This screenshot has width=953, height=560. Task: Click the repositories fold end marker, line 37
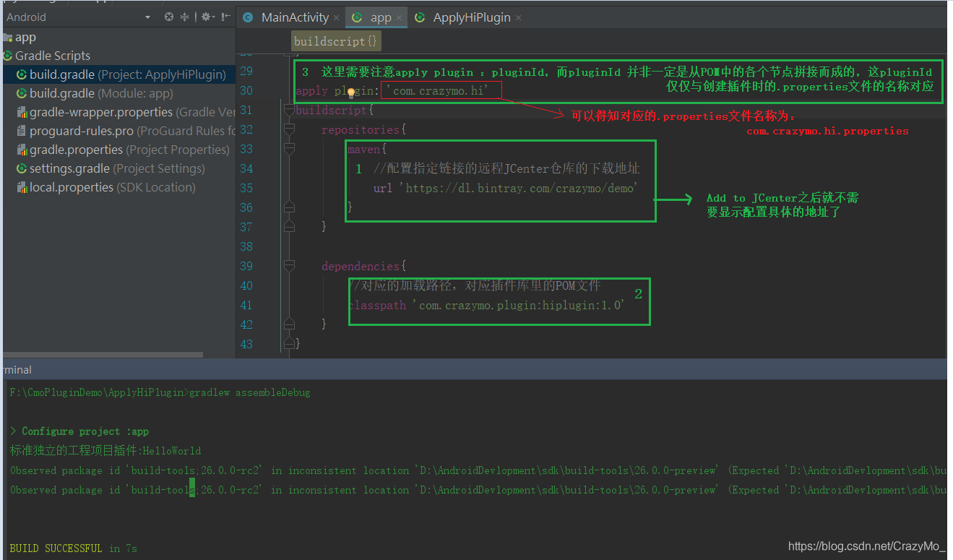289,227
